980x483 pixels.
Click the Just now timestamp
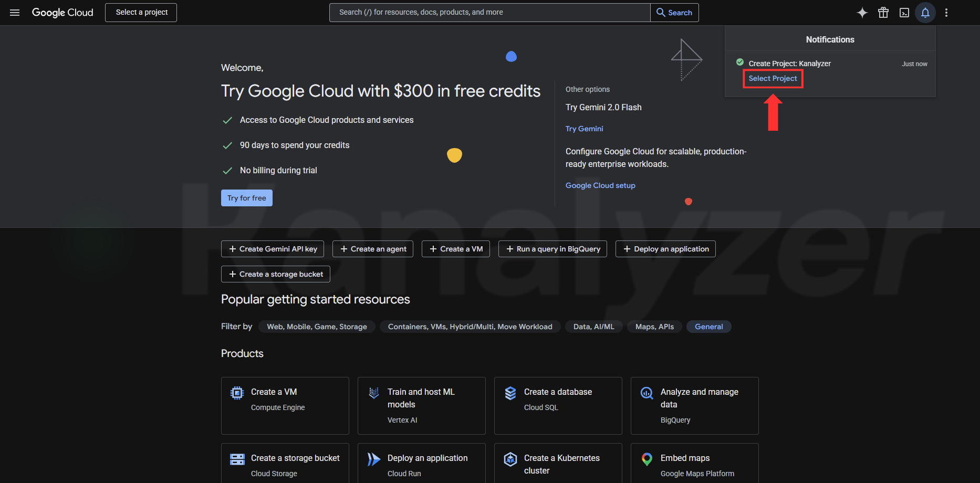pyautogui.click(x=915, y=64)
